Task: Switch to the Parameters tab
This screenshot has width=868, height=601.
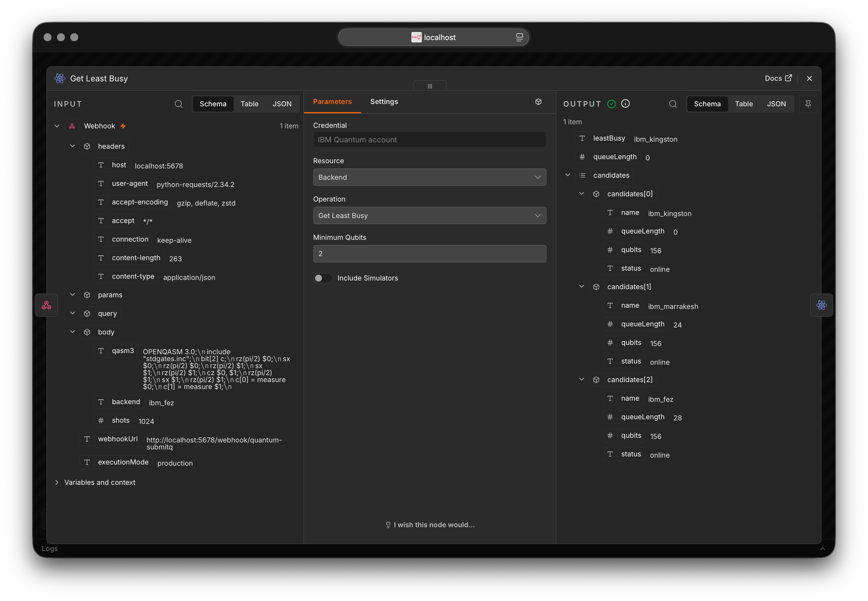Action: click(x=332, y=102)
